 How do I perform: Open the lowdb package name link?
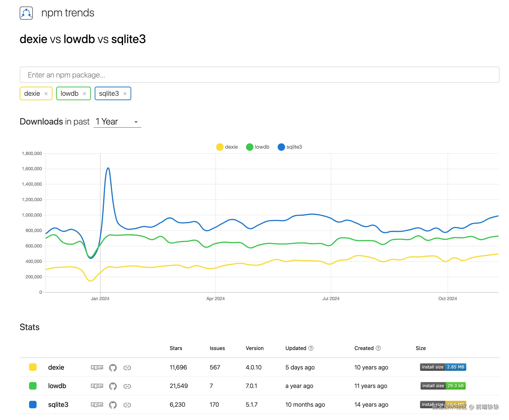57,386
